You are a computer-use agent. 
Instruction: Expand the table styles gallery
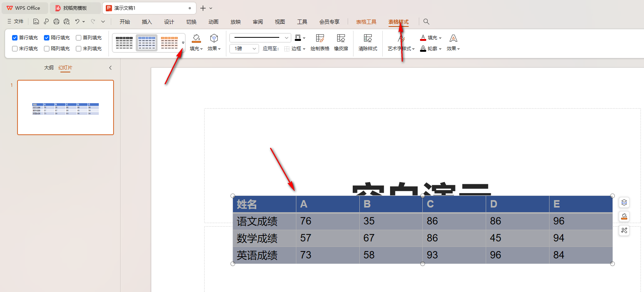[x=183, y=43]
